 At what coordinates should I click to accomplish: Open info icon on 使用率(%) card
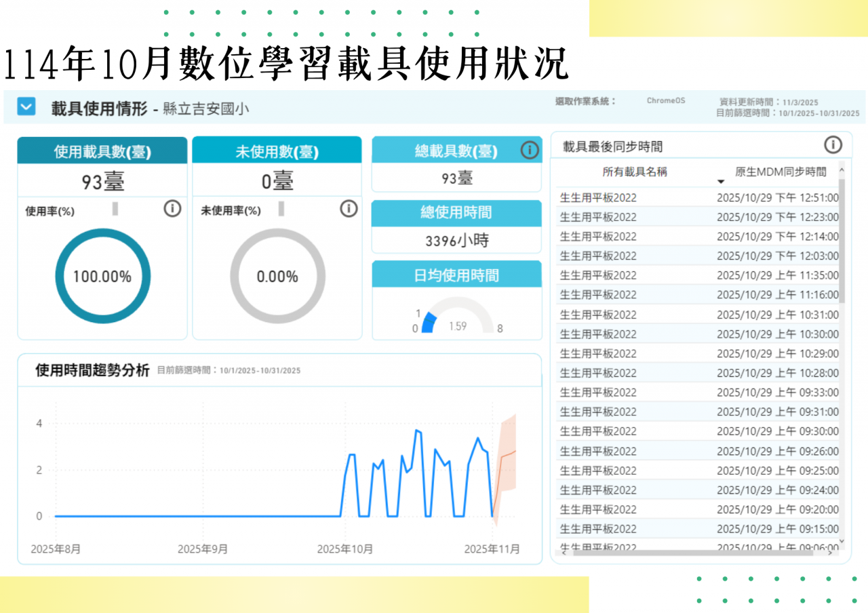coord(172,209)
